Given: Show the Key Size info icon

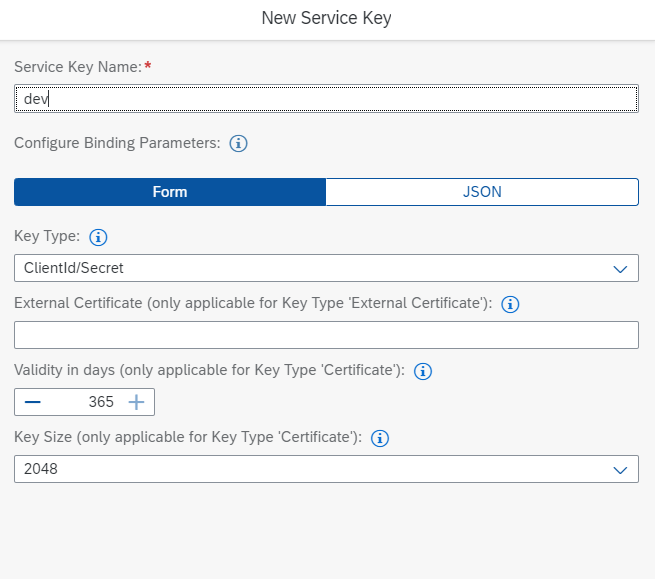Looking at the screenshot, I should pos(380,438).
